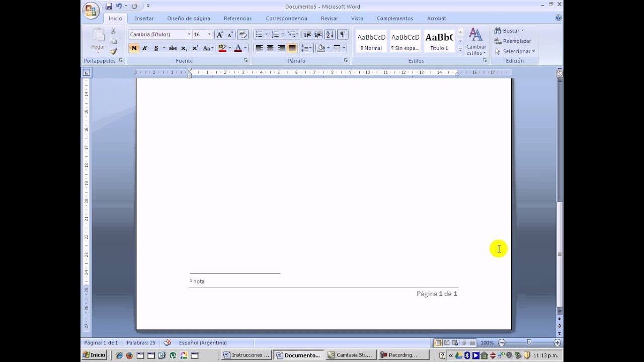This screenshot has width=644, height=362.
Task: Increase font size with grow font icon
Action: click(x=220, y=35)
